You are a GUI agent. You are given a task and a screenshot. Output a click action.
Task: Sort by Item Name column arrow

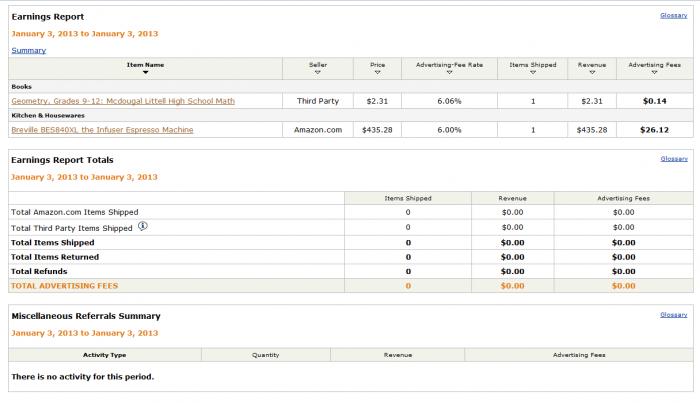coord(146,72)
